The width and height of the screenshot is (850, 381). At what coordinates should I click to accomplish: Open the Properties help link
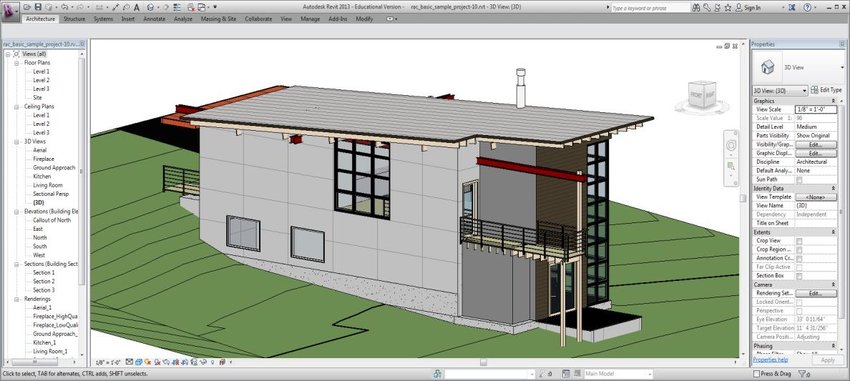770,360
